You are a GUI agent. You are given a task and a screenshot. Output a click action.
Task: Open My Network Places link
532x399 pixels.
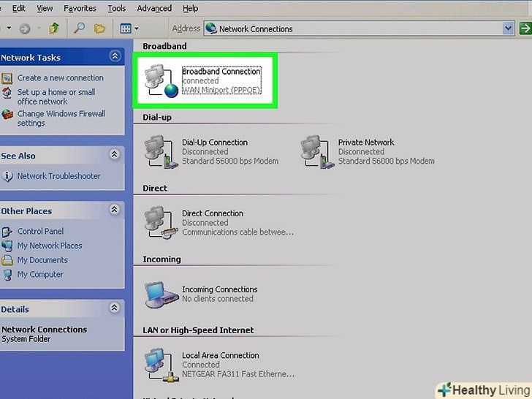[50, 246]
